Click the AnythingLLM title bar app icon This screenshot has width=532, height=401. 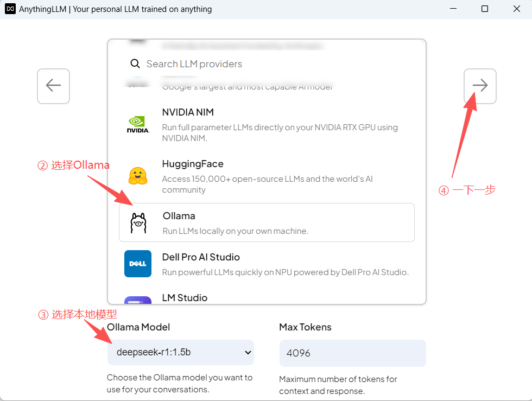pyautogui.click(x=10, y=9)
